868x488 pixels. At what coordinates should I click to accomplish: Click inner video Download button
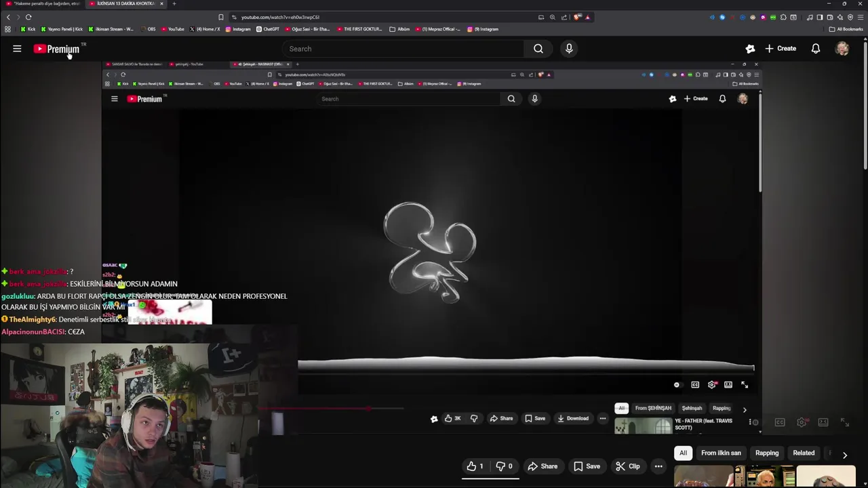[x=573, y=418]
